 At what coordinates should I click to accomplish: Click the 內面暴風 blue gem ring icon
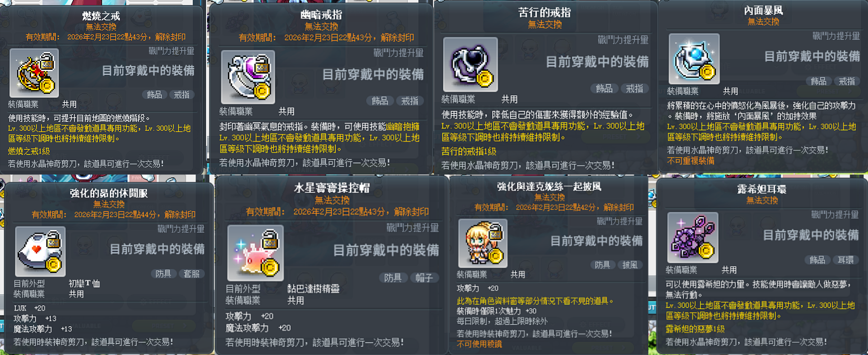point(694,59)
